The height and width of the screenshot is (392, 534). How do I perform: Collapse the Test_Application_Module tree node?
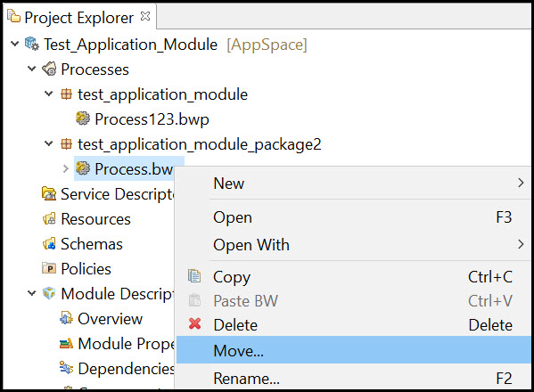(x=14, y=44)
